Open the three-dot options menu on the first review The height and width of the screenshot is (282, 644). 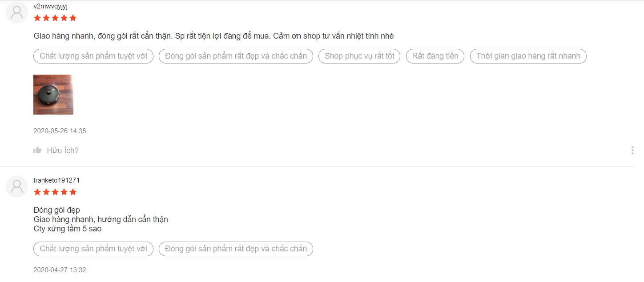[x=632, y=150]
